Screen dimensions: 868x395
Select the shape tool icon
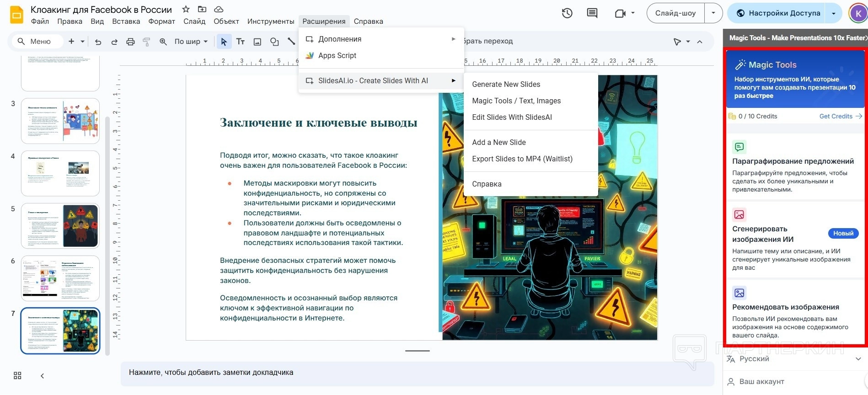click(x=274, y=42)
